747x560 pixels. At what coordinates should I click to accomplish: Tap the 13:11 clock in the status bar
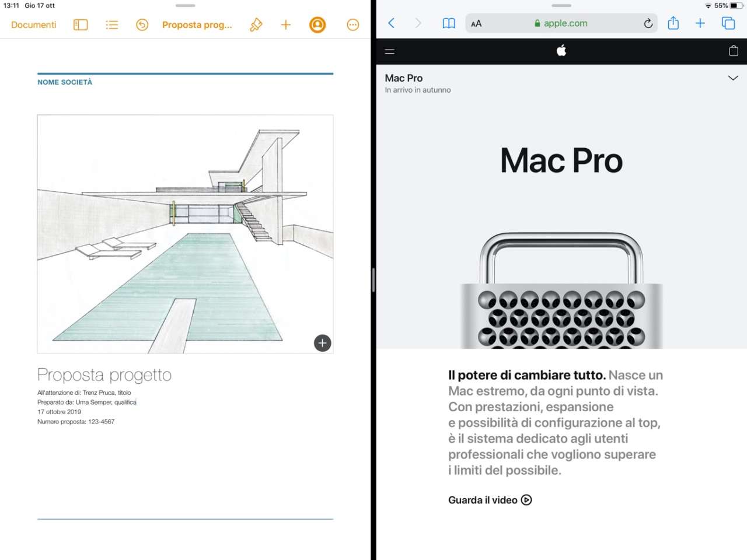tap(11, 6)
